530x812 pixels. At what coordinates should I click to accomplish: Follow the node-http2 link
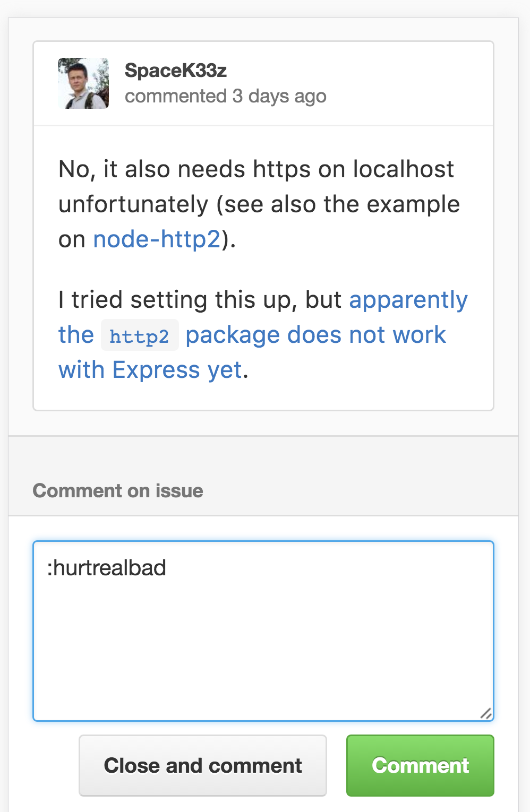coord(157,239)
